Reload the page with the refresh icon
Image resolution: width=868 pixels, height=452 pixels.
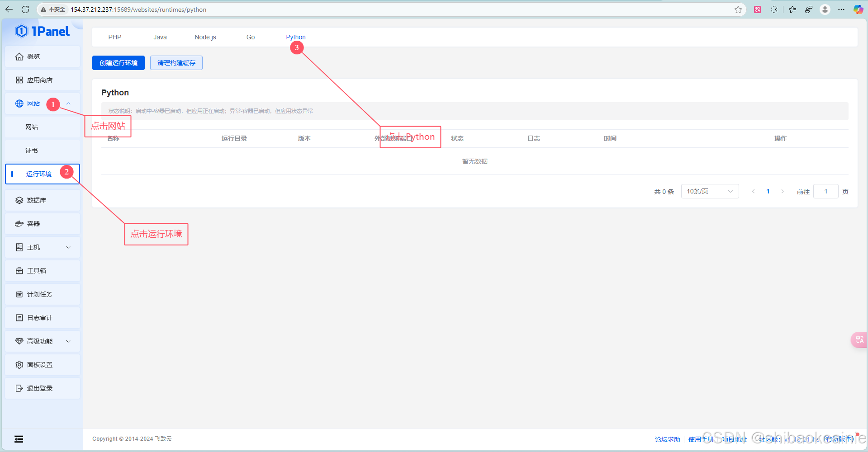pos(25,9)
